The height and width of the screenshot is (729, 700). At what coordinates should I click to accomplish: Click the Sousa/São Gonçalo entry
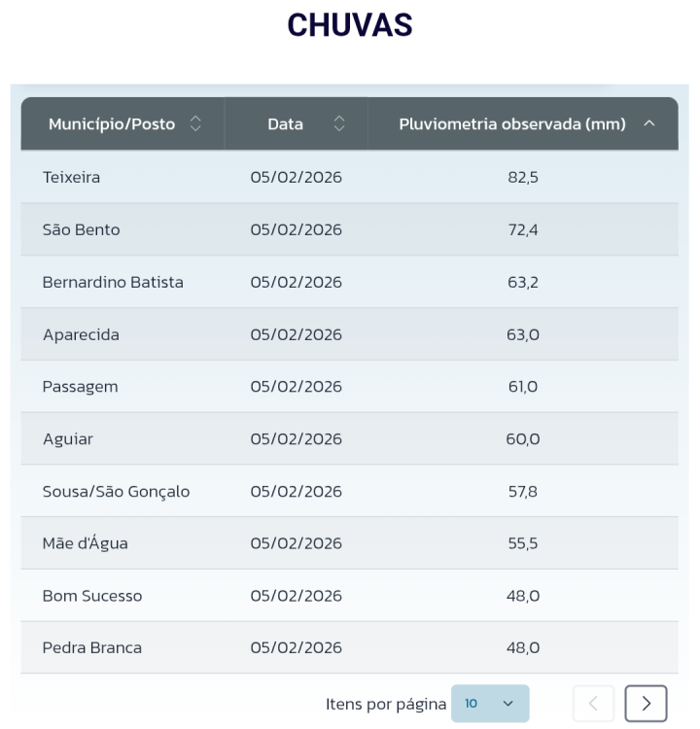pos(117,492)
